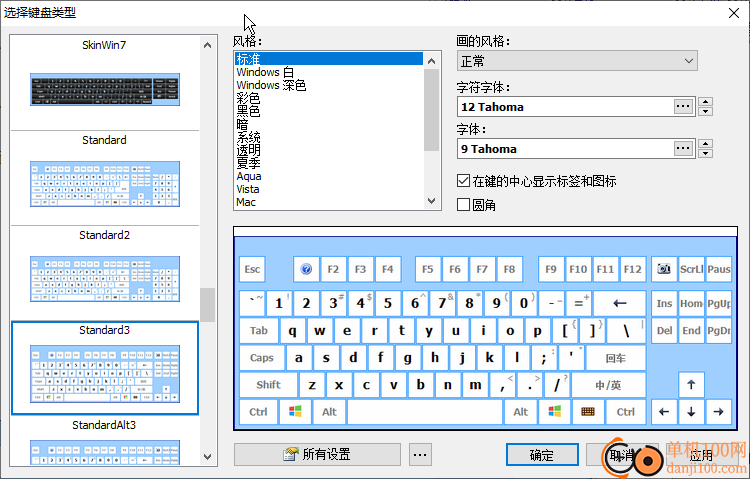Click the up arrow key on the preview
Image resolution: width=750 pixels, height=479 pixels.
point(691,384)
